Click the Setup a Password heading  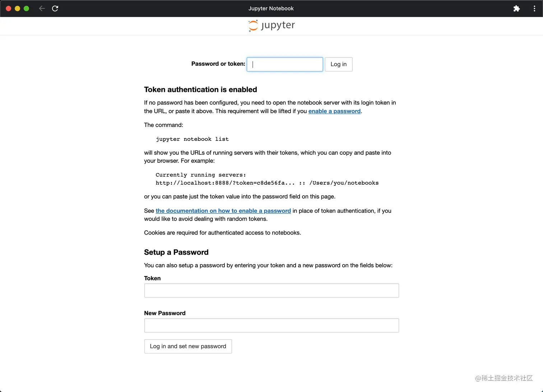coord(176,252)
